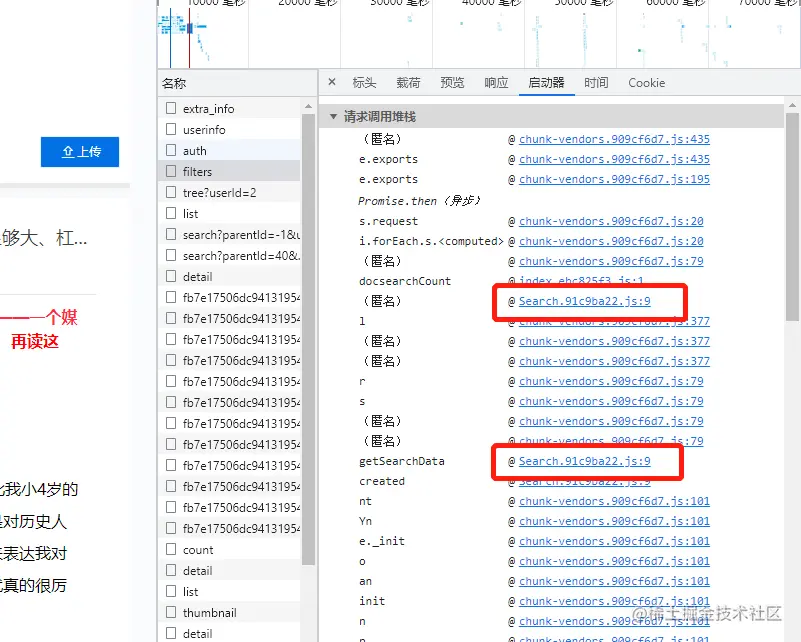Tick the checkbox for userinfo request
The width and height of the screenshot is (801, 642).
[171, 129]
